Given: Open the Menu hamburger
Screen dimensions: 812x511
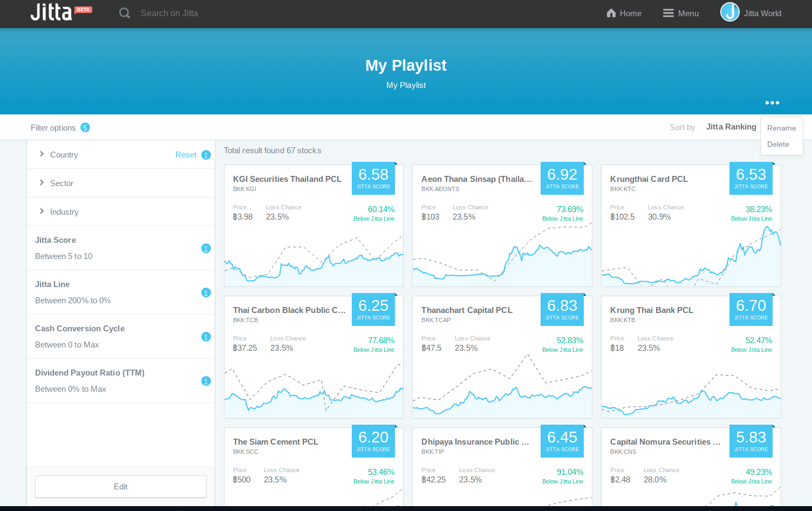Looking at the screenshot, I should pos(681,13).
